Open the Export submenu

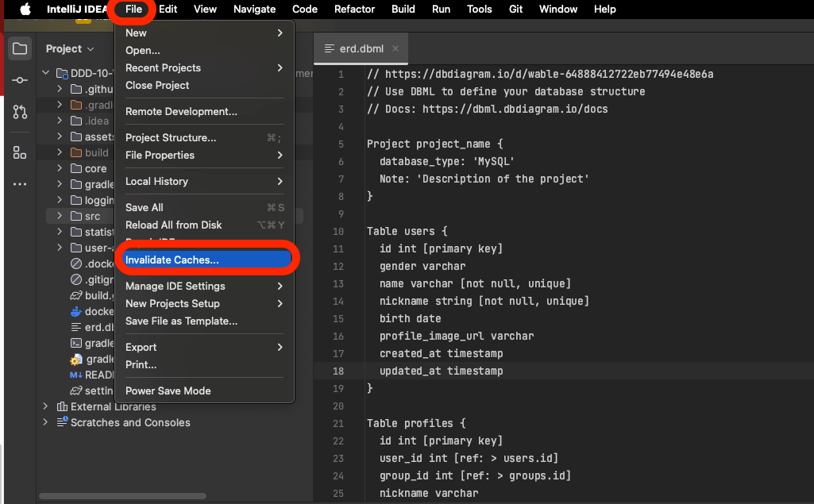coord(205,348)
